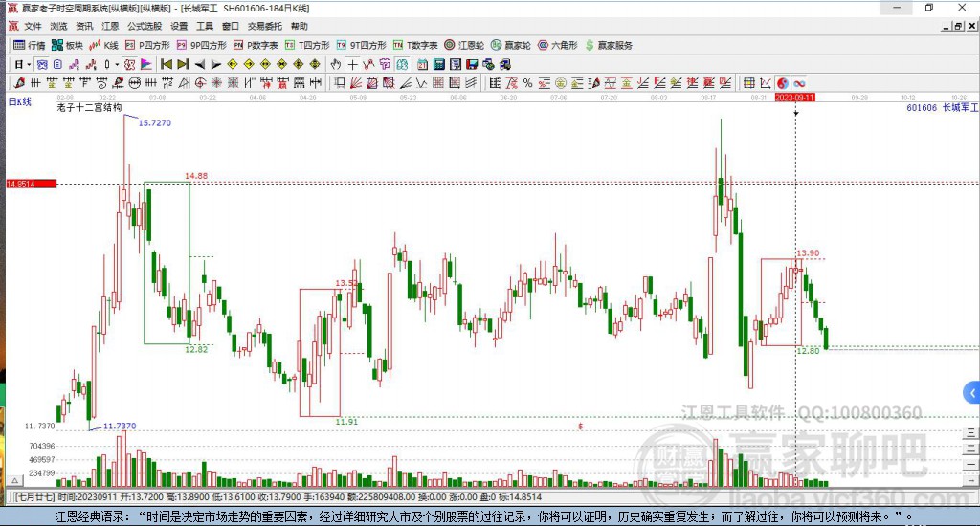Open the 赢家轮 wheel tool
Viewport: 980px width, 526px height.
511,45
